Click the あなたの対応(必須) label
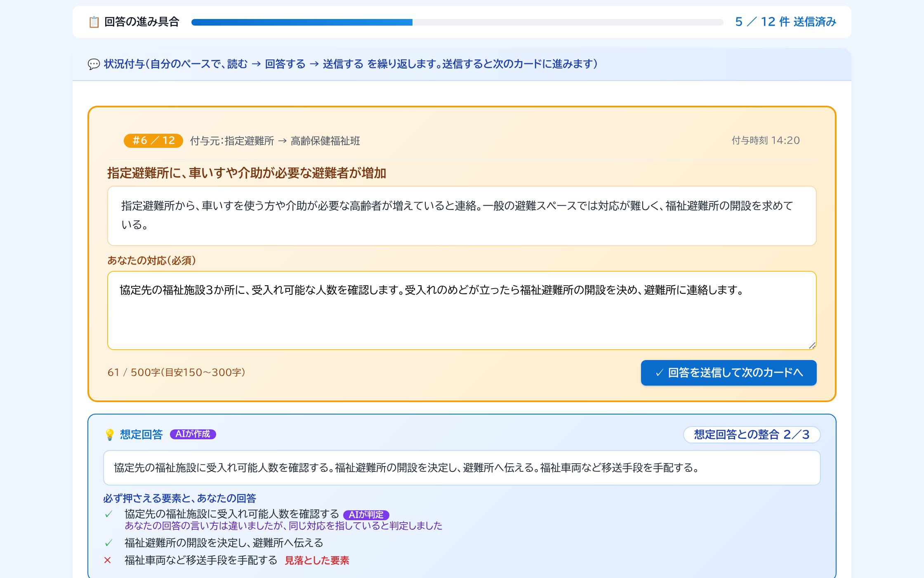Image resolution: width=924 pixels, height=578 pixels. click(151, 261)
